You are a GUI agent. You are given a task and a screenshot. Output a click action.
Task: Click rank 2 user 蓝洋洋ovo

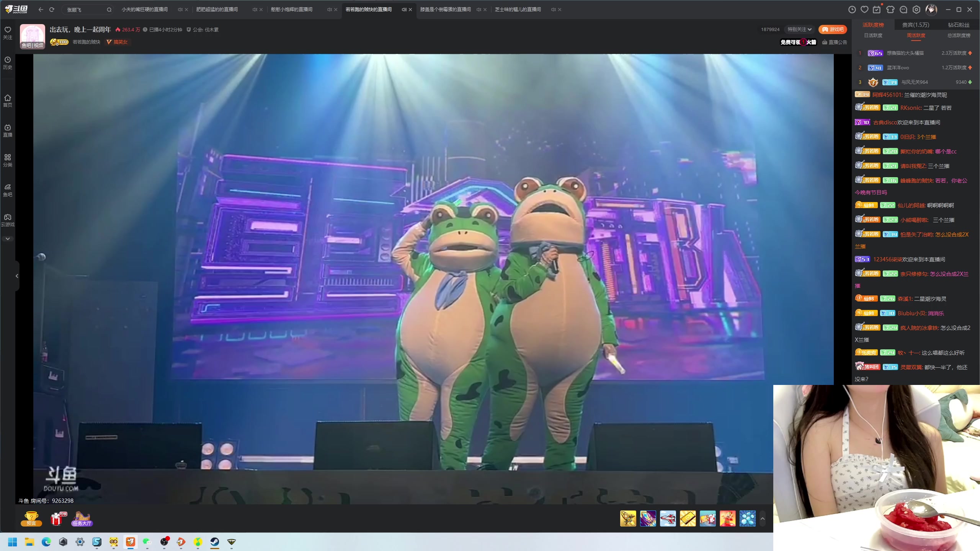[898, 68]
